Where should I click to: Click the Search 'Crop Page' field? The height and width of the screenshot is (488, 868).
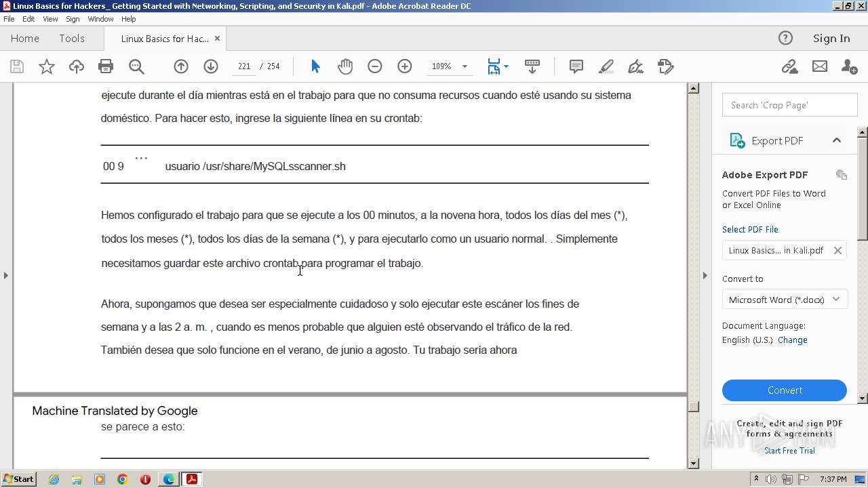click(x=789, y=105)
